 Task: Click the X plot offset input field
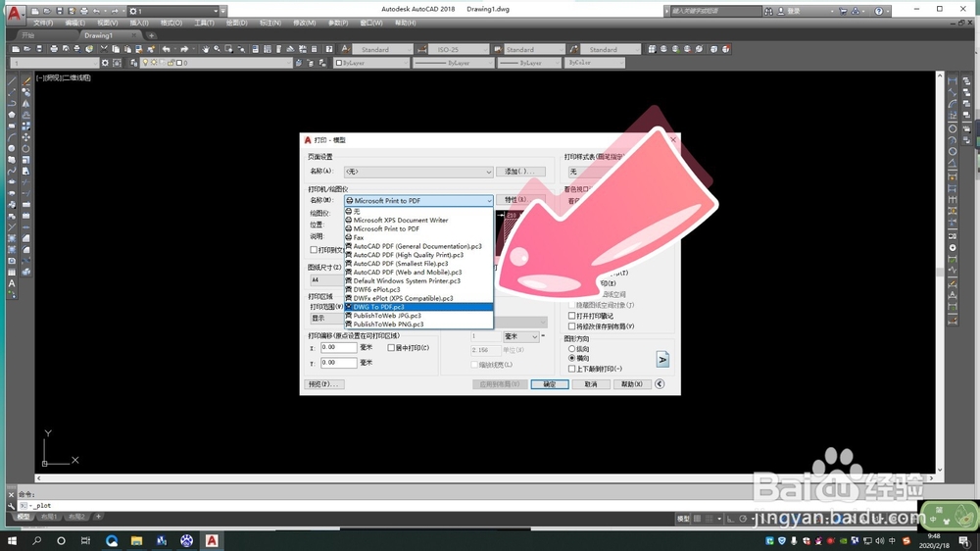(x=339, y=348)
